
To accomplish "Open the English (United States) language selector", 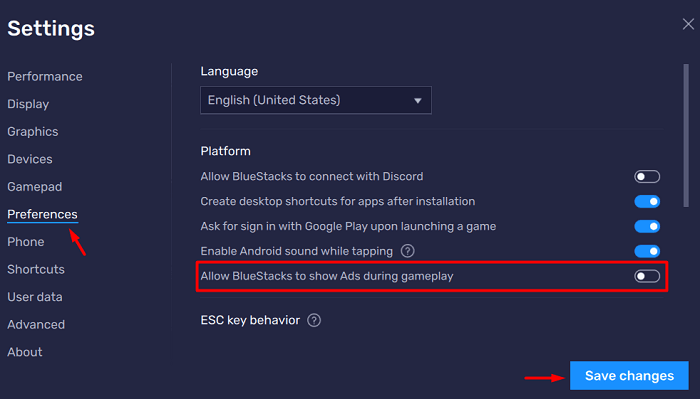I will pos(316,100).
